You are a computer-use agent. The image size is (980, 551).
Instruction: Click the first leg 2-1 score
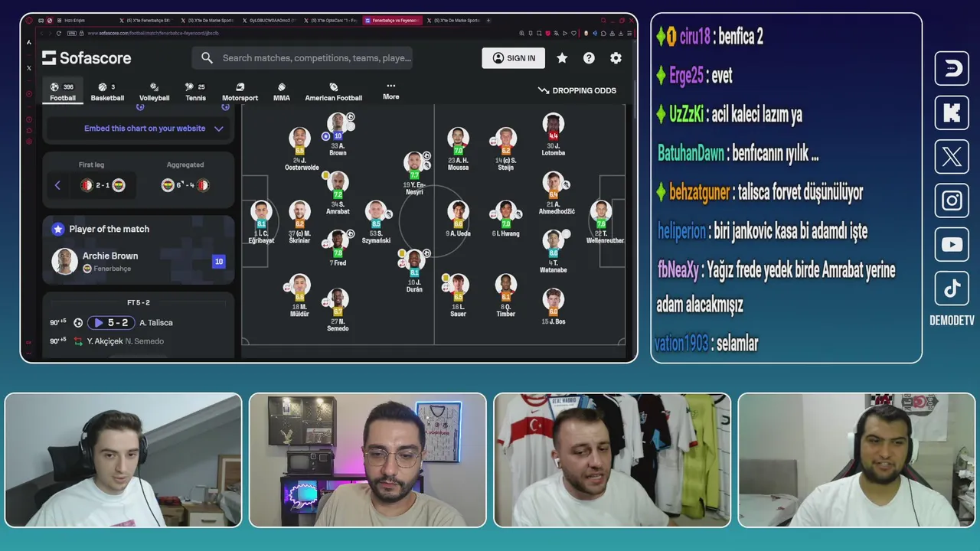pyautogui.click(x=103, y=185)
